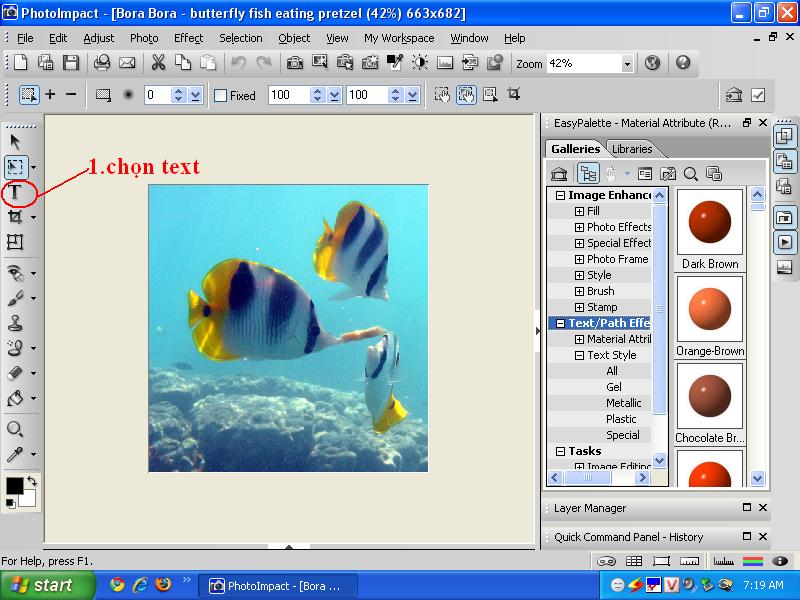Expand the Photo Effects node
The width and height of the screenshot is (800, 600).
click(x=579, y=227)
